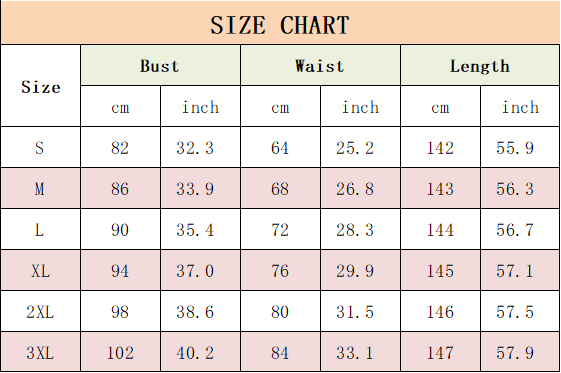Click the 146 length cm cell
The width and height of the screenshot is (561, 373).
(440, 311)
